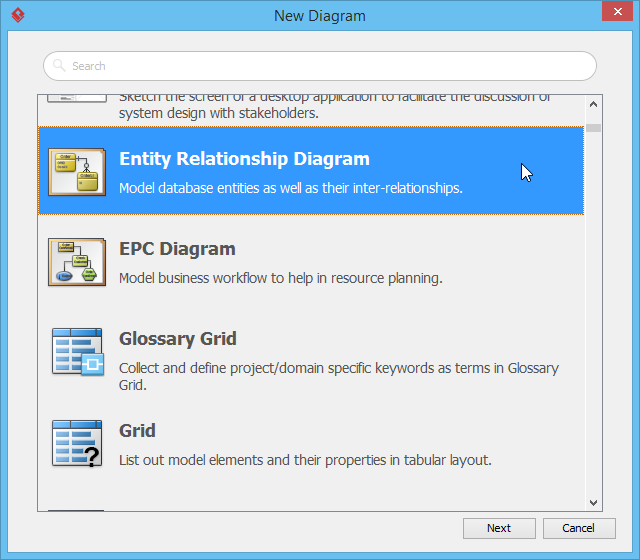Click the magnifier icon in search box

(x=59, y=65)
